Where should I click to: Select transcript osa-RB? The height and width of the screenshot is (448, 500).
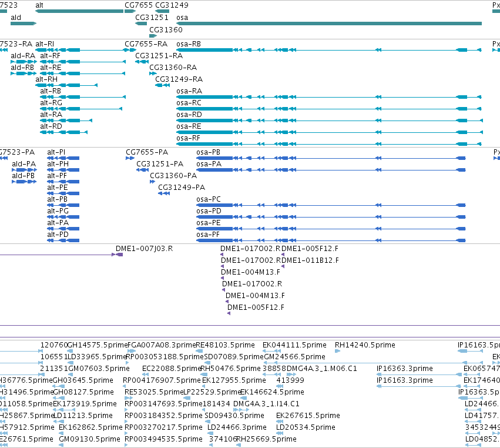click(x=329, y=50)
